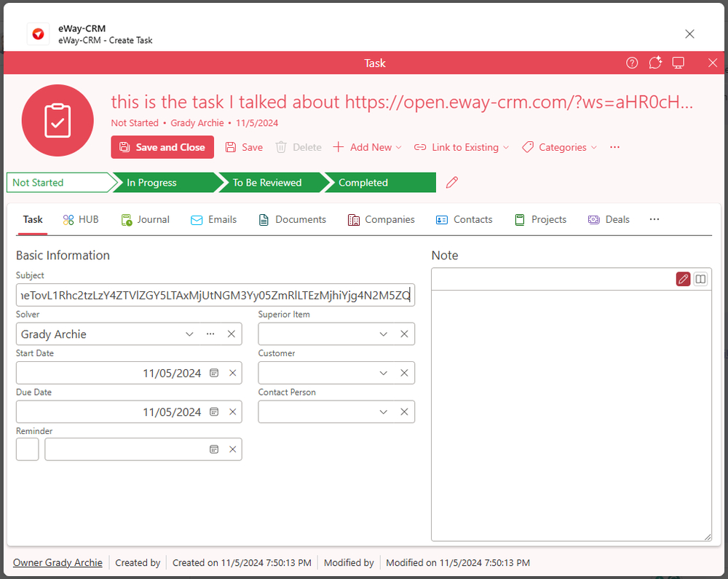Image resolution: width=728 pixels, height=579 pixels.
Task: Click the reading view icon beside Note pencil
Action: 700,278
